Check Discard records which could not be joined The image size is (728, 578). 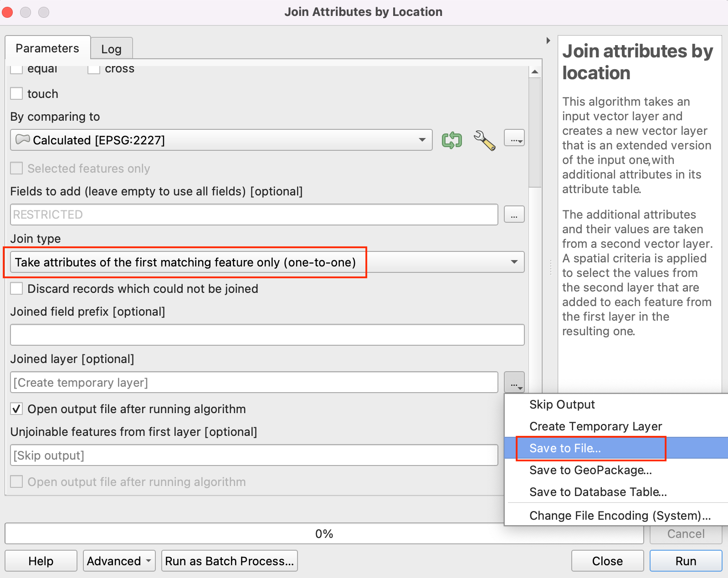[17, 289]
